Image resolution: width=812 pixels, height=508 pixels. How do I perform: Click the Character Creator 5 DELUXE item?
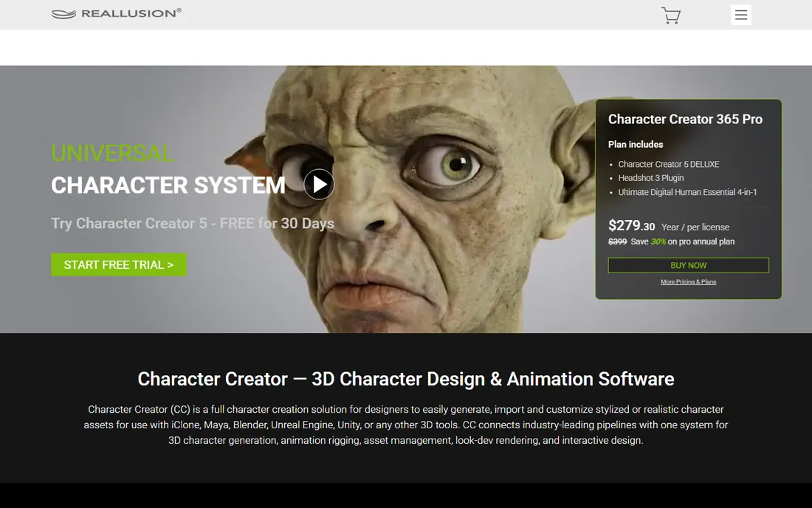tap(669, 164)
